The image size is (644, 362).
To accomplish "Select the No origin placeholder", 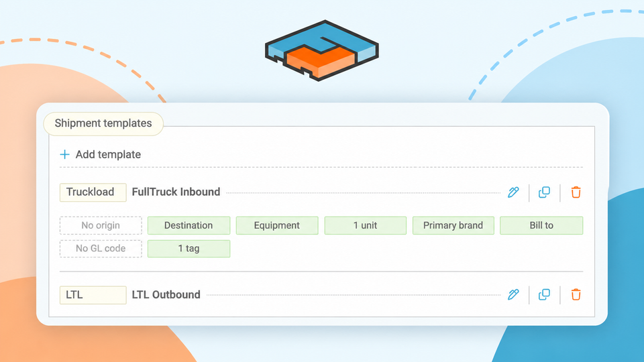I will click(x=101, y=225).
